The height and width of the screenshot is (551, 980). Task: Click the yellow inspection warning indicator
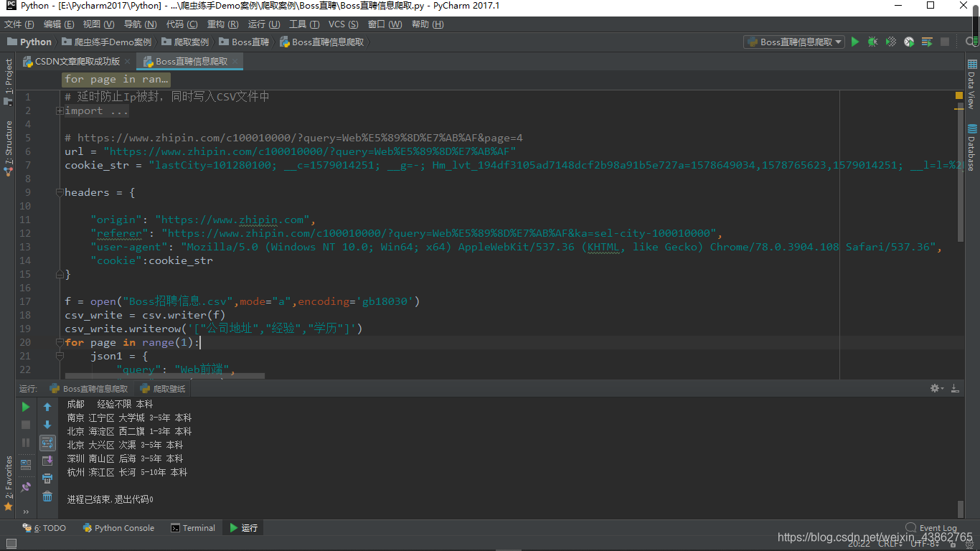(x=959, y=95)
